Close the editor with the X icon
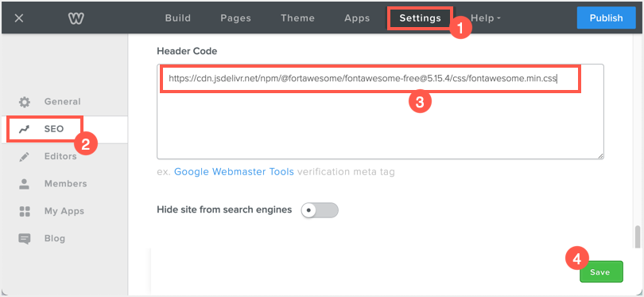 click(x=19, y=18)
